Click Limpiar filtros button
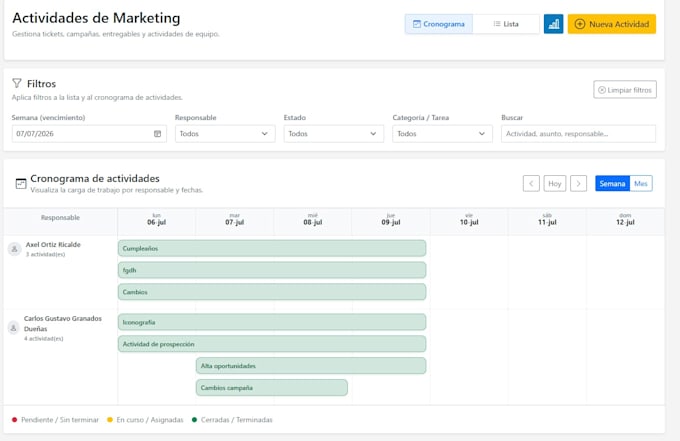Image resolution: width=680 pixels, height=441 pixels. click(x=625, y=90)
